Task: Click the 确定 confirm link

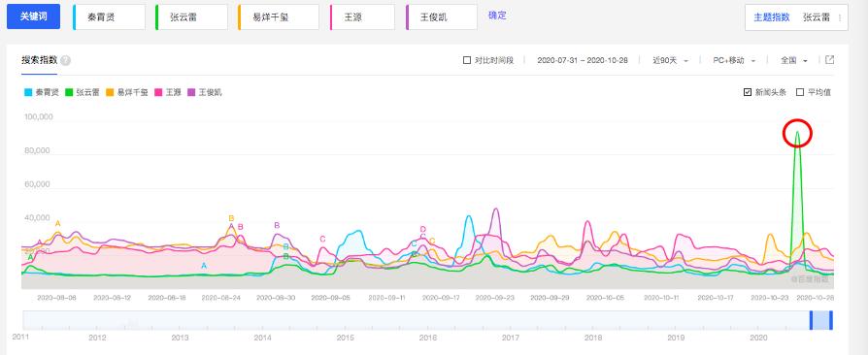Action: [497, 16]
